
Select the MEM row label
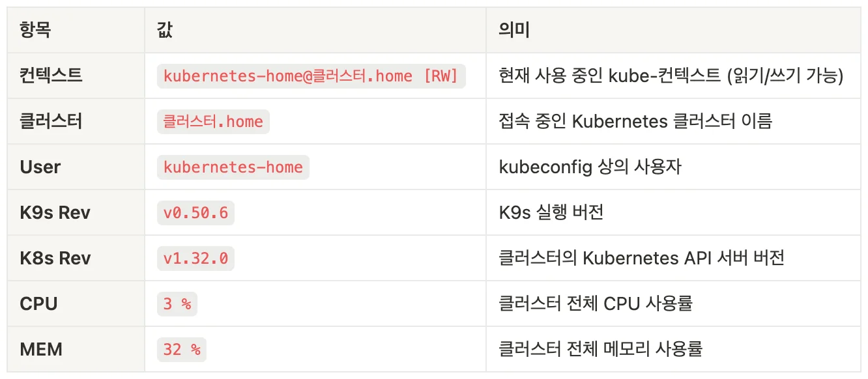41,349
